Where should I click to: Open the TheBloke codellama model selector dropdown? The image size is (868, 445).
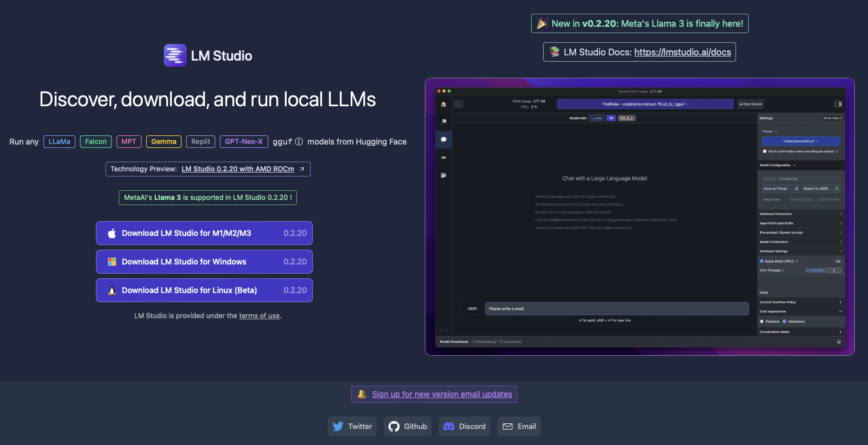coord(645,104)
